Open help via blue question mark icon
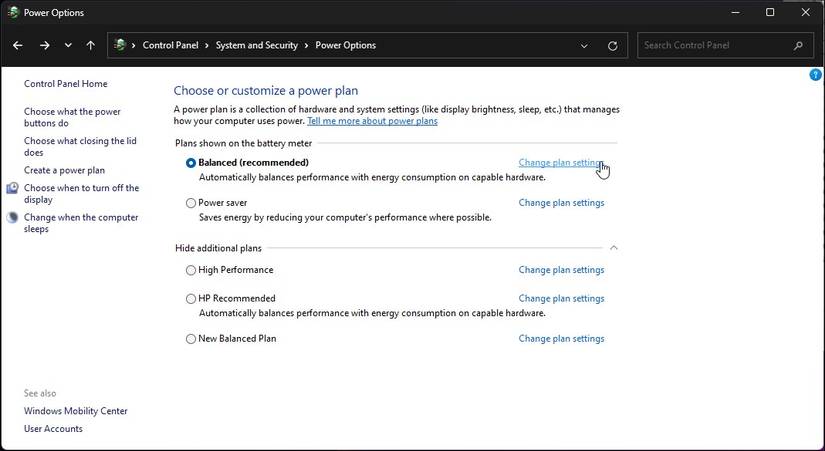Image resolution: width=825 pixels, height=451 pixels. [815, 75]
